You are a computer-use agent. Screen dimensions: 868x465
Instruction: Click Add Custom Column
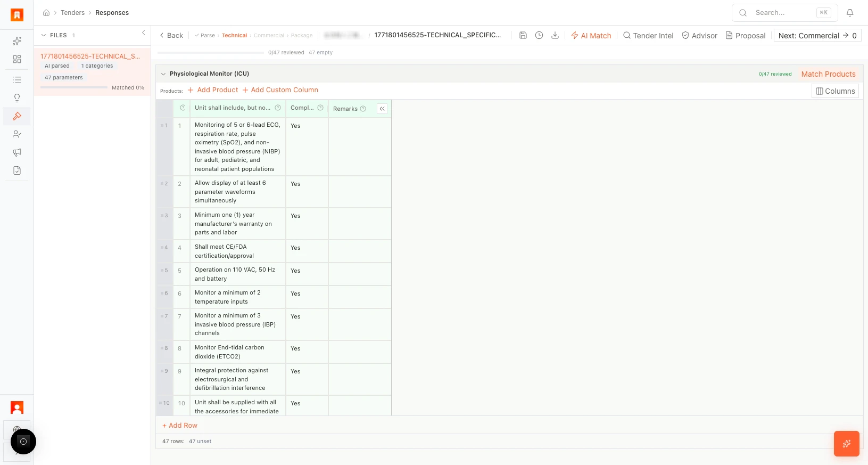coord(280,90)
